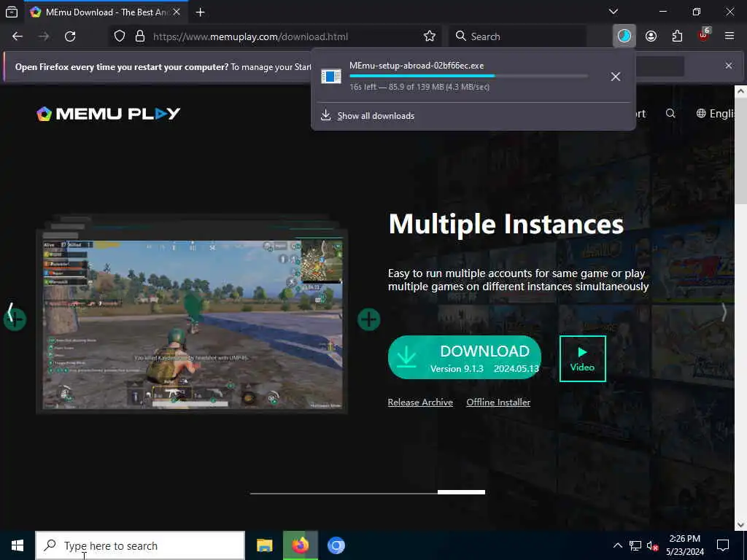
Task: Cancel the MEmu-setup download
Action: coord(616,77)
